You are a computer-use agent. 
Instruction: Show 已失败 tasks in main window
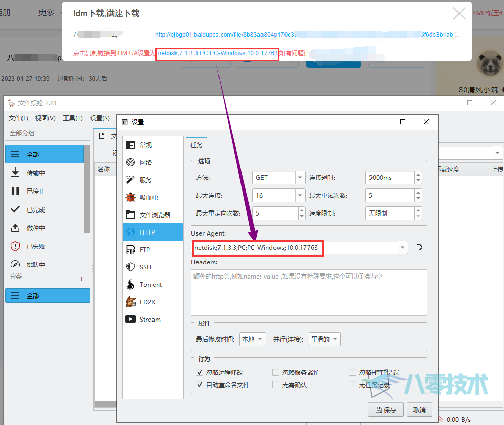tap(45, 246)
